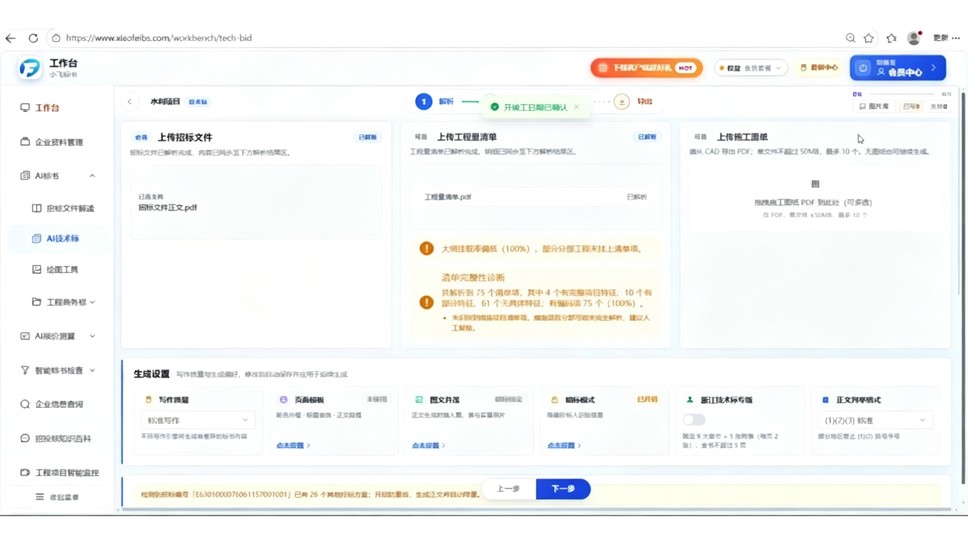Click the usage progress bar above 图片库
The height and width of the screenshot is (544, 968).
pyautogui.click(x=901, y=94)
